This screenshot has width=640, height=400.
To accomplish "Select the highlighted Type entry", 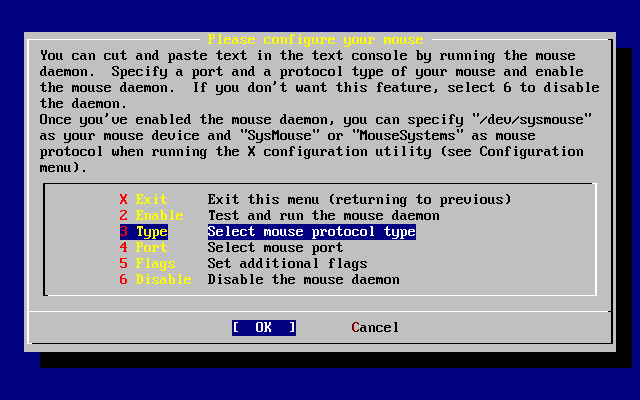I will tap(151, 231).
